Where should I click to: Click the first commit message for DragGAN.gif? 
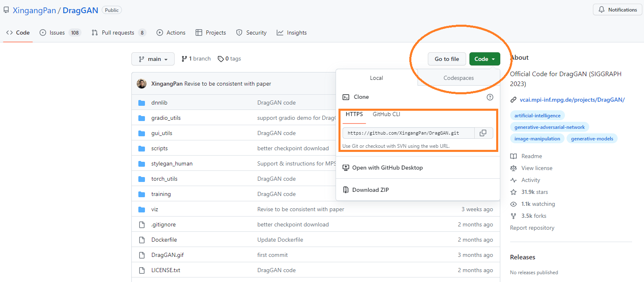273,255
